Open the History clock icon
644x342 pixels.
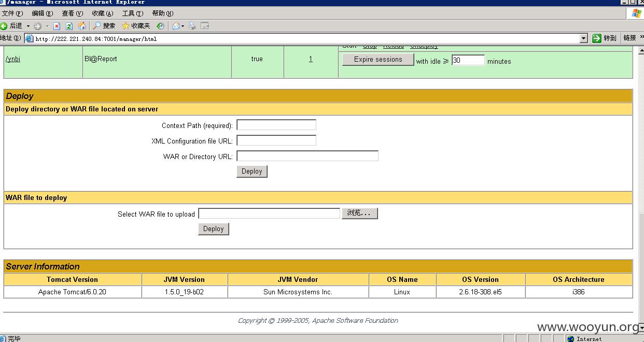coord(161,26)
